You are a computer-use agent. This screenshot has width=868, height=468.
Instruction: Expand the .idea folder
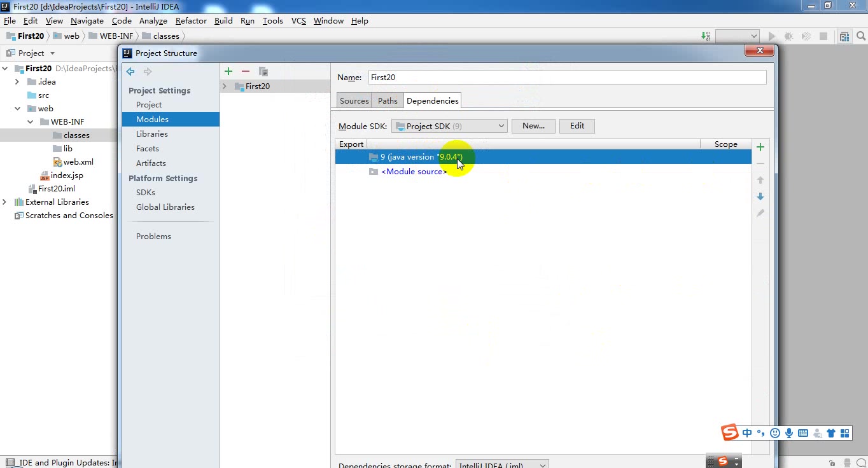(x=17, y=82)
